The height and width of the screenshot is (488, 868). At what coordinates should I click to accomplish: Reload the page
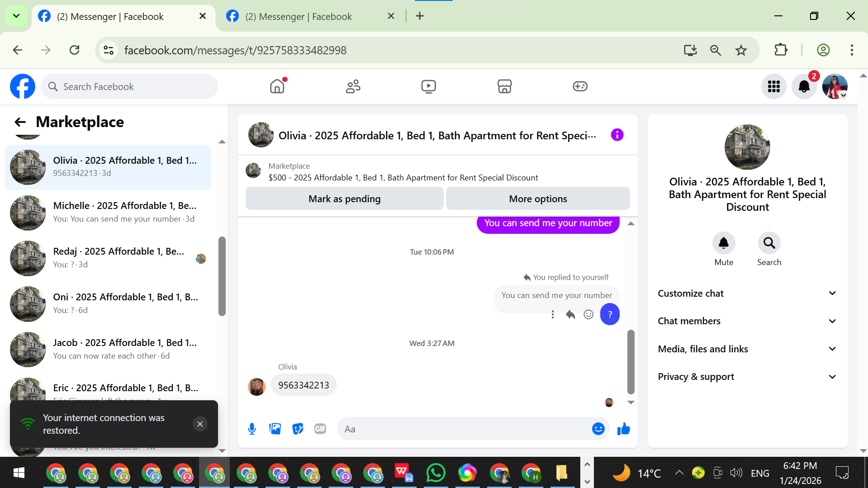(x=75, y=50)
